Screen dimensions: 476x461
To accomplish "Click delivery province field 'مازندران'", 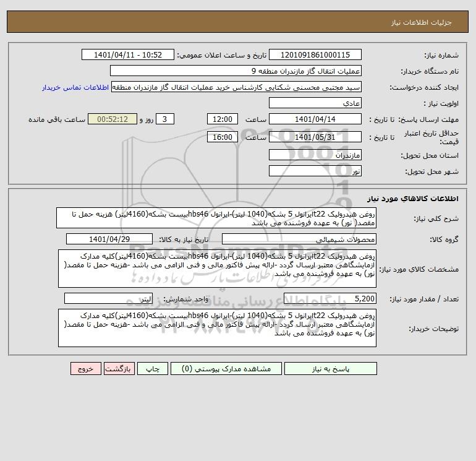I will click(x=315, y=155).
